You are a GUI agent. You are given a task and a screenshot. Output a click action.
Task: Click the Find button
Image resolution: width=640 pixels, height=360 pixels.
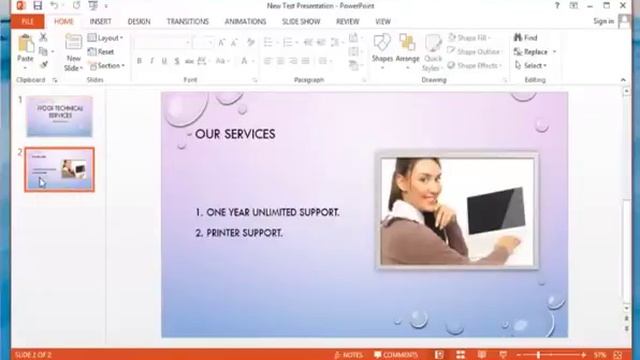526,38
